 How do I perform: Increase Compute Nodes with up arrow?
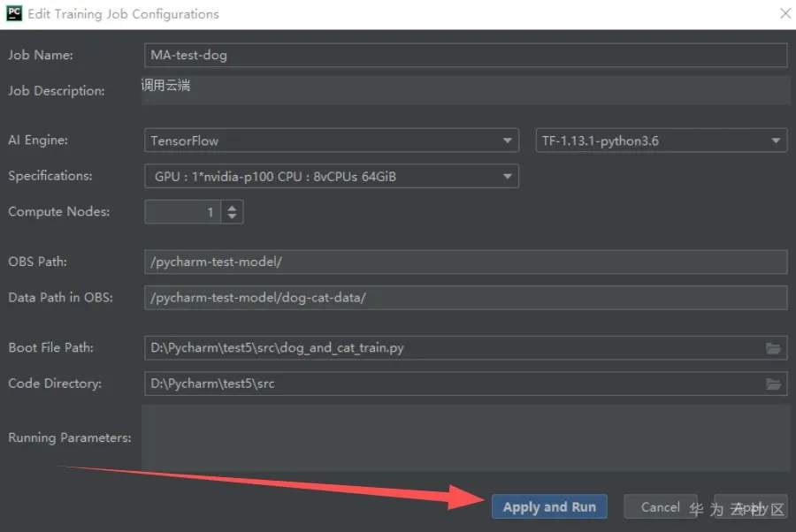click(232, 207)
